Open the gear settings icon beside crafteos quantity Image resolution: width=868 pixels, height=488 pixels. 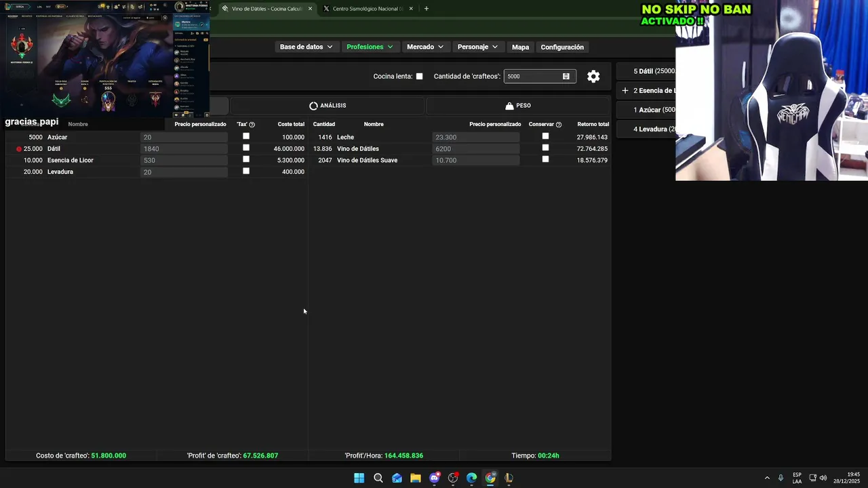593,77
